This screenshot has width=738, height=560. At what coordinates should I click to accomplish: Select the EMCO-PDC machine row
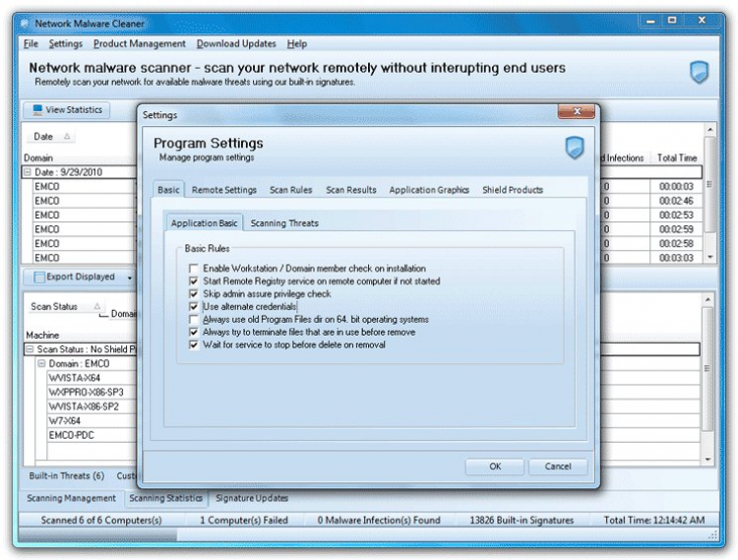91,435
